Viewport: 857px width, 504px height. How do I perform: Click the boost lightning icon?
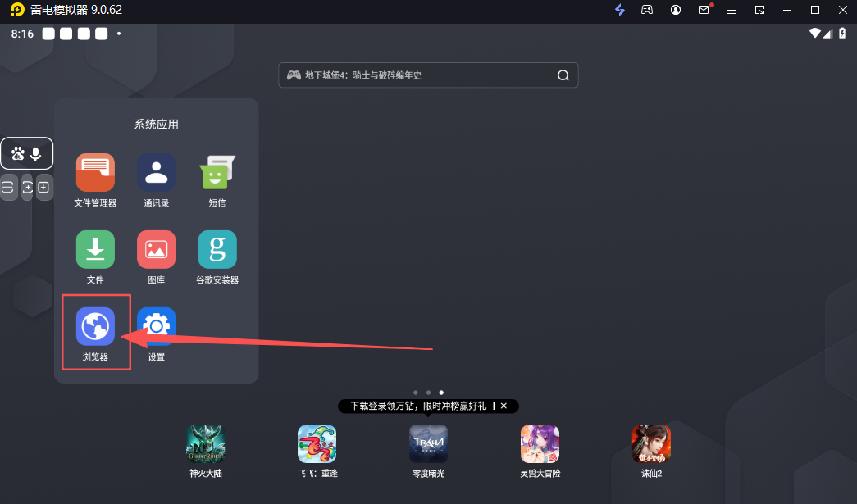pos(620,10)
